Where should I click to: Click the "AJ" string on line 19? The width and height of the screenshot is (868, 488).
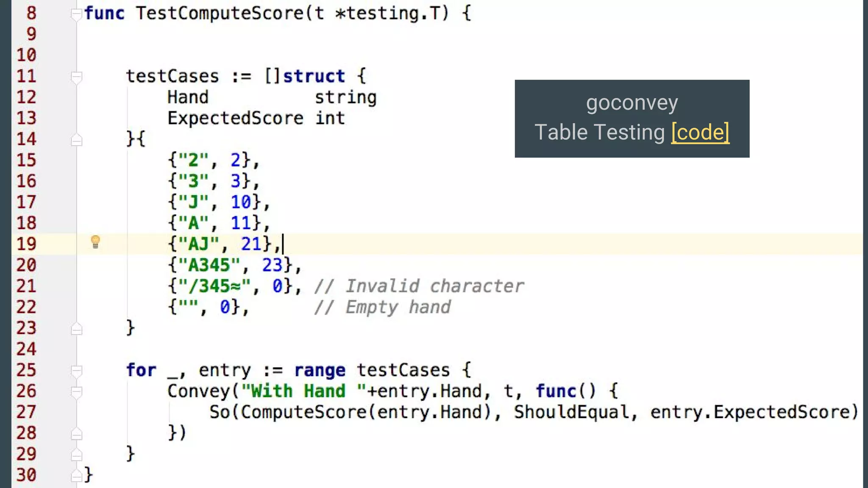pos(198,244)
